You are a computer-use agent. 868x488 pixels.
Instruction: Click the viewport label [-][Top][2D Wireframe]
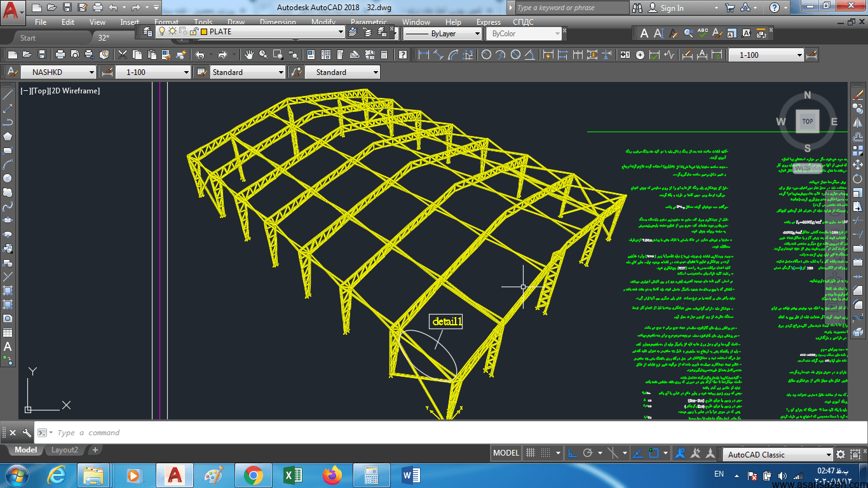[x=60, y=91]
